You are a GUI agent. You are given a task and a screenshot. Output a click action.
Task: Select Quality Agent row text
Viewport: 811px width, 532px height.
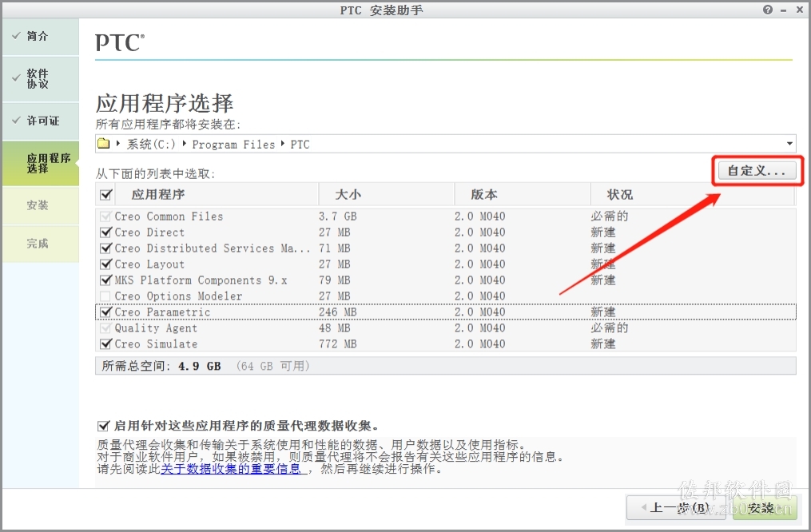[156, 328]
